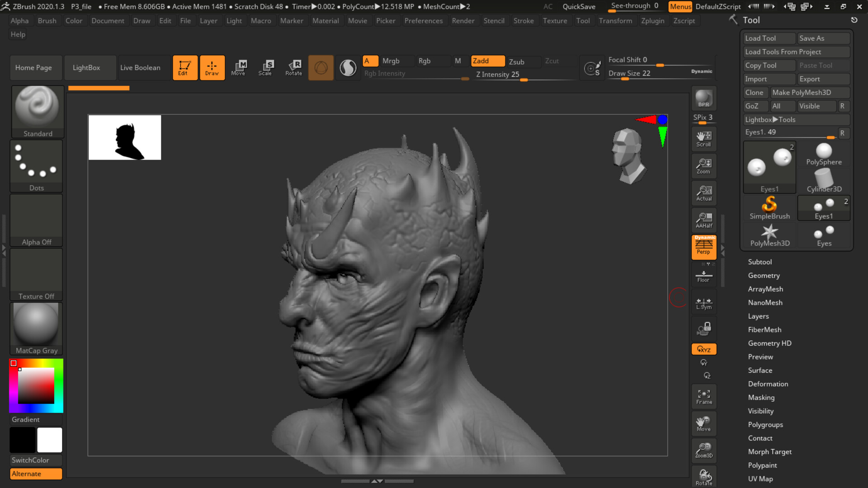
Task: Click the Alpha Off thumbnail
Action: 36,220
